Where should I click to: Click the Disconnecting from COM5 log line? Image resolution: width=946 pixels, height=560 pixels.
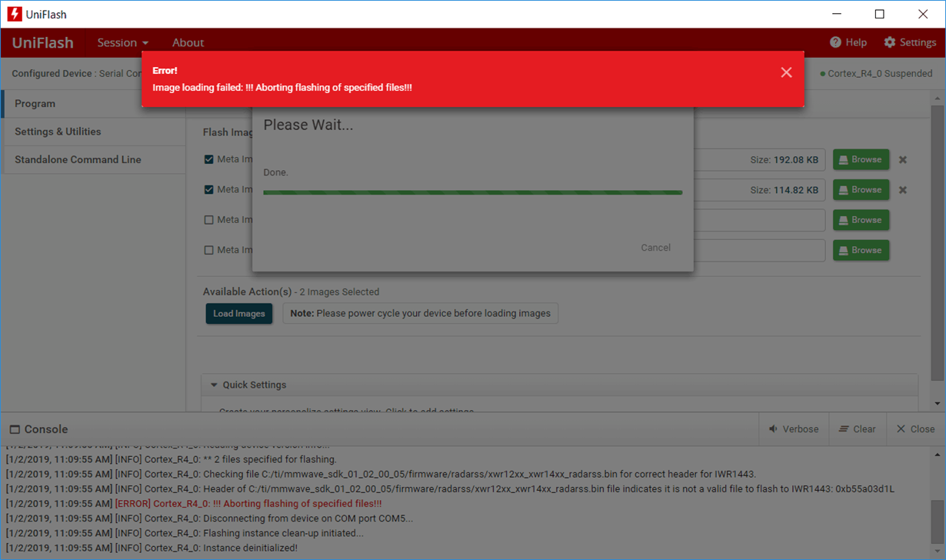click(210, 518)
